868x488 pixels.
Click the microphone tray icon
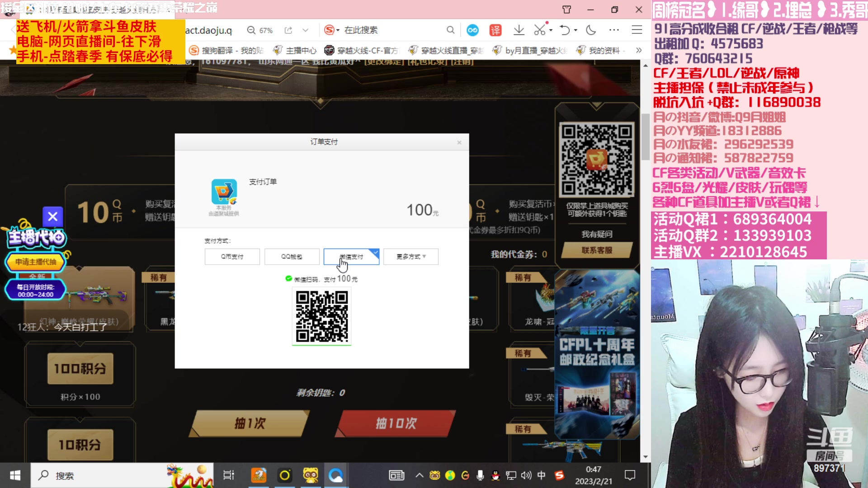480,475
